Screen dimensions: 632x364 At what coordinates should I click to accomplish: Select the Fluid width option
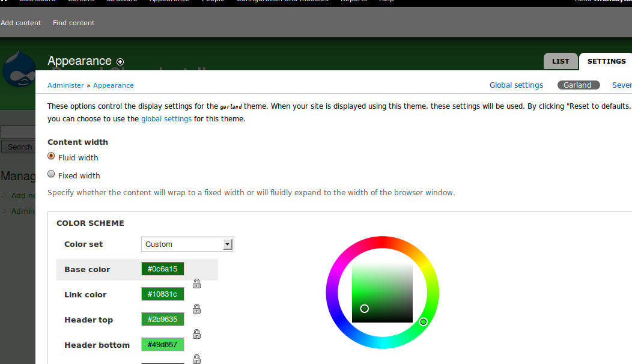pyautogui.click(x=51, y=156)
